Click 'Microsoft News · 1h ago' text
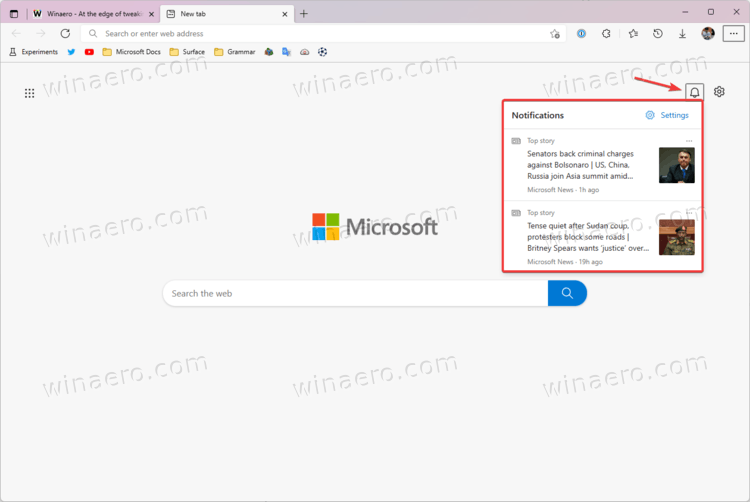750x502 pixels. (563, 190)
